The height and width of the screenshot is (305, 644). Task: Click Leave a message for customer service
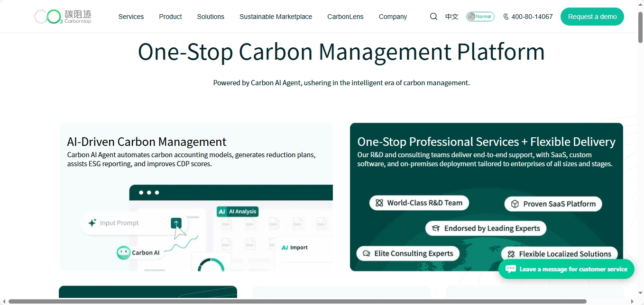pyautogui.click(x=566, y=269)
